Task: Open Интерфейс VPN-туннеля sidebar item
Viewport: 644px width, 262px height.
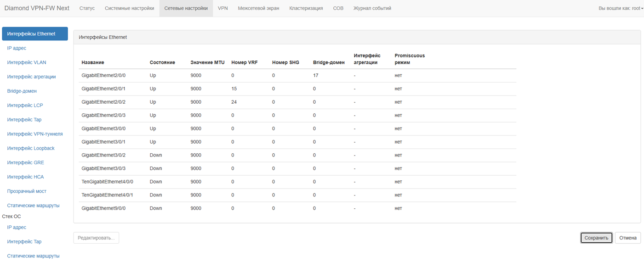Action: (x=35, y=134)
